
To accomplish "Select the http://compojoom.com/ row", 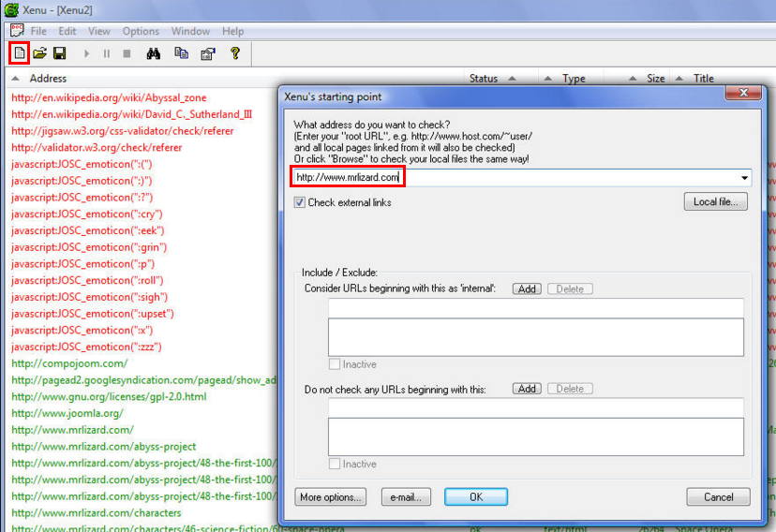I will pyautogui.click(x=69, y=363).
